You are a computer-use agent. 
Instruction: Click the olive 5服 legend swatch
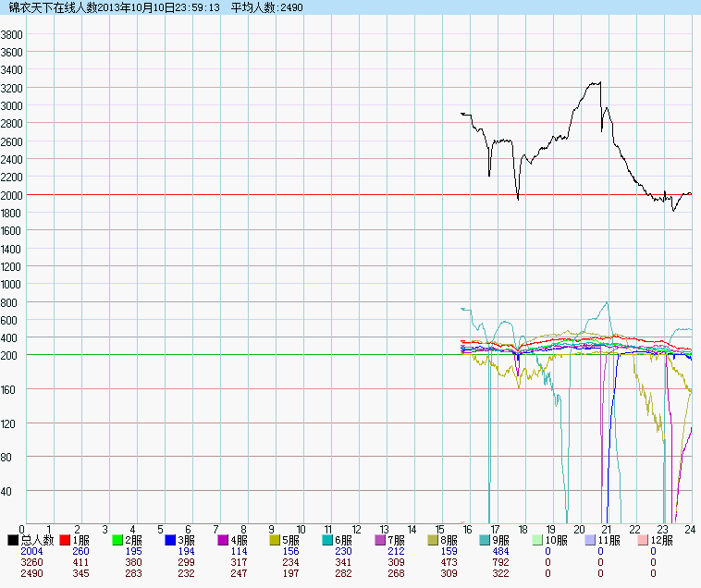(276, 540)
